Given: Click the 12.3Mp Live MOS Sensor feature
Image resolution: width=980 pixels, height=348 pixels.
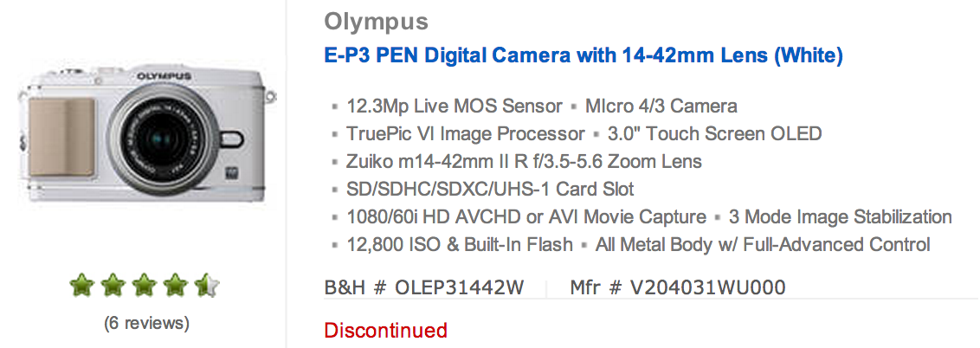Looking at the screenshot, I should pyautogui.click(x=455, y=106).
